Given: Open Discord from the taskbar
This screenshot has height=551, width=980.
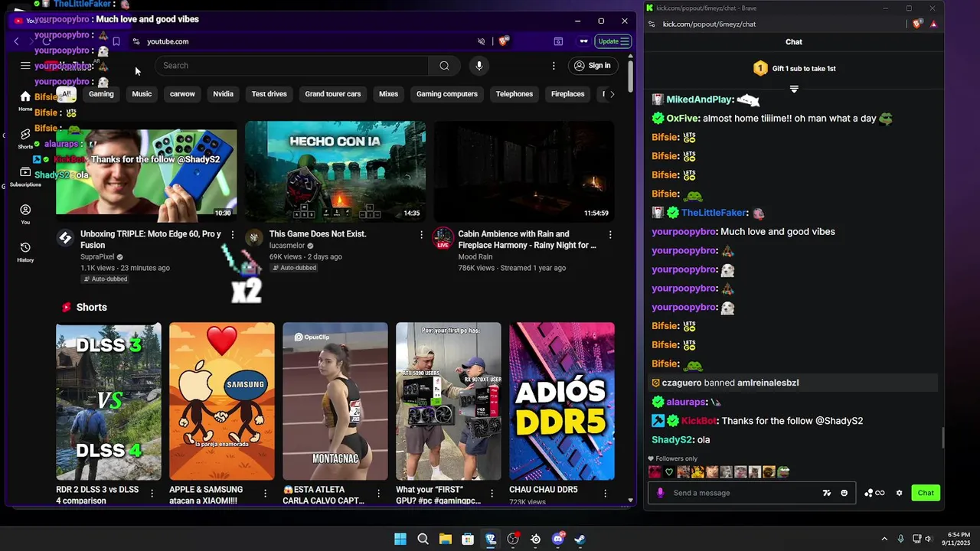Looking at the screenshot, I should pyautogui.click(x=558, y=539).
